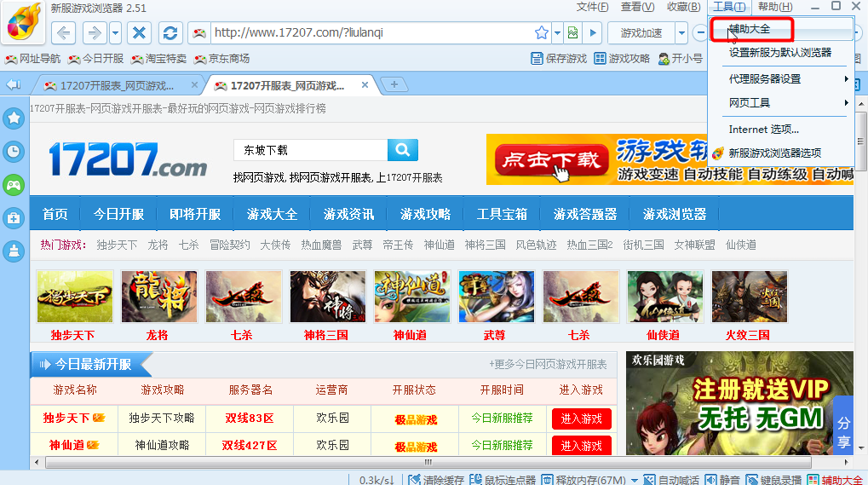Click the page screenshot icon in address bar
The image size is (868, 485).
pyautogui.click(x=573, y=32)
